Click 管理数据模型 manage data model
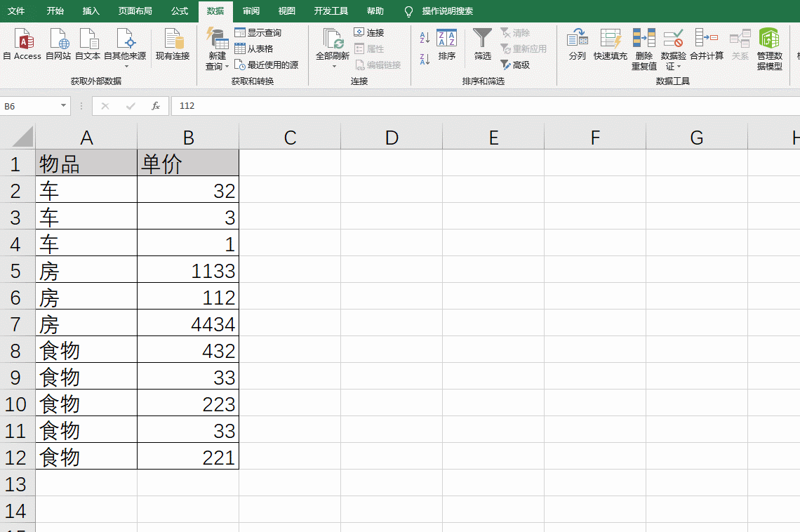The height and width of the screenshot is (532, 800). click(x=769, y=49)
